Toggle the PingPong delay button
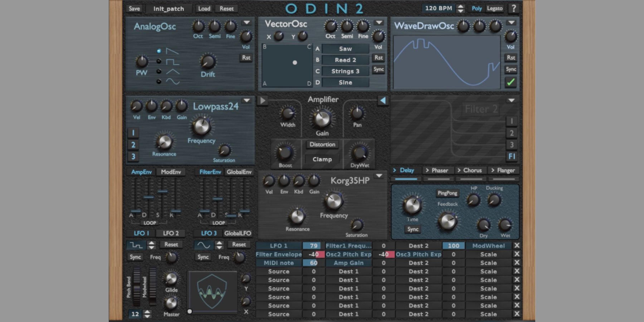This screenshot has width=644, height=322. (x=447, y=193)
